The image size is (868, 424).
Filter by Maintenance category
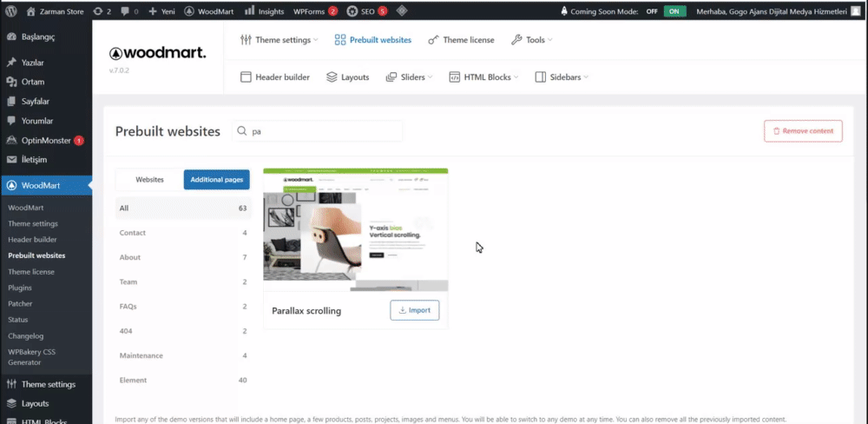pyautogui.click(x=182, y=355)
